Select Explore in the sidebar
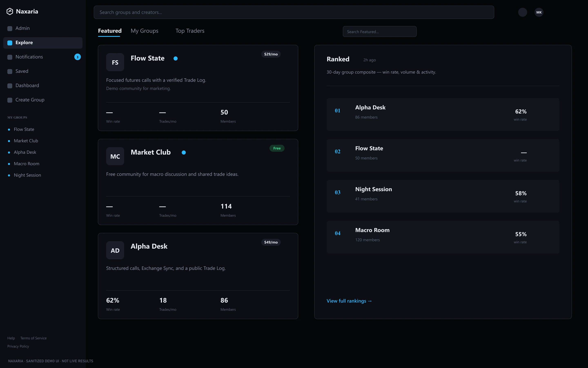588x368 pixels. coord(43,43)
